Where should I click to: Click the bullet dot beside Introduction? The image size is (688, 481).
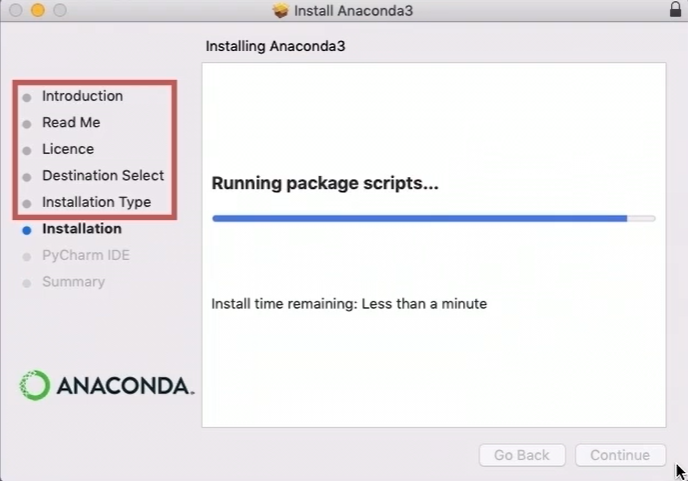[x=27, y=97]
